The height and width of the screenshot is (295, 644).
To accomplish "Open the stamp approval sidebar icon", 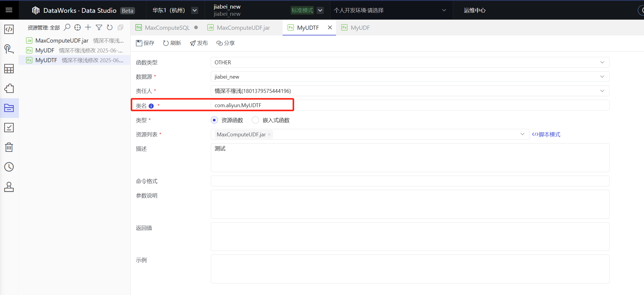I will 9,187.
